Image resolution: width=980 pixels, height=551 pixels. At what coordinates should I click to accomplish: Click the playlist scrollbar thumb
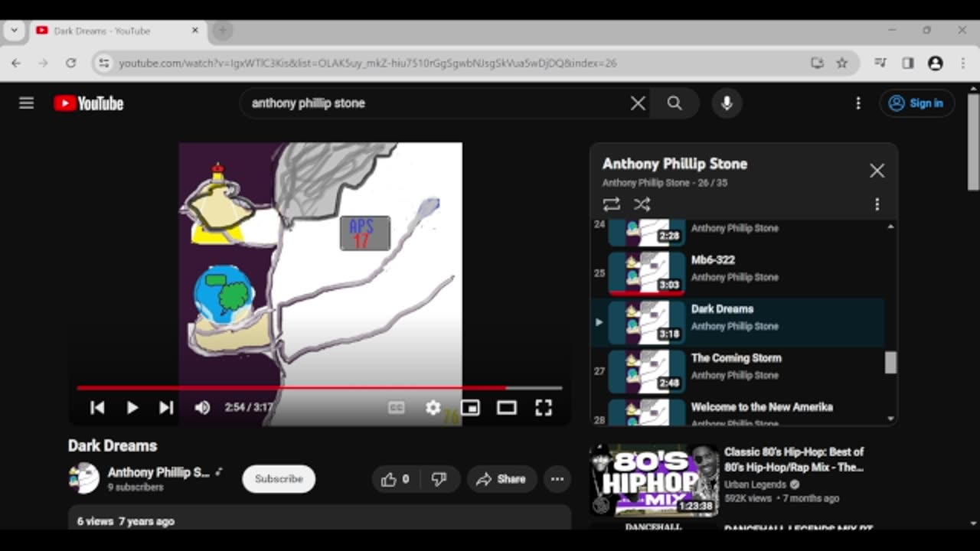[890, 363]
